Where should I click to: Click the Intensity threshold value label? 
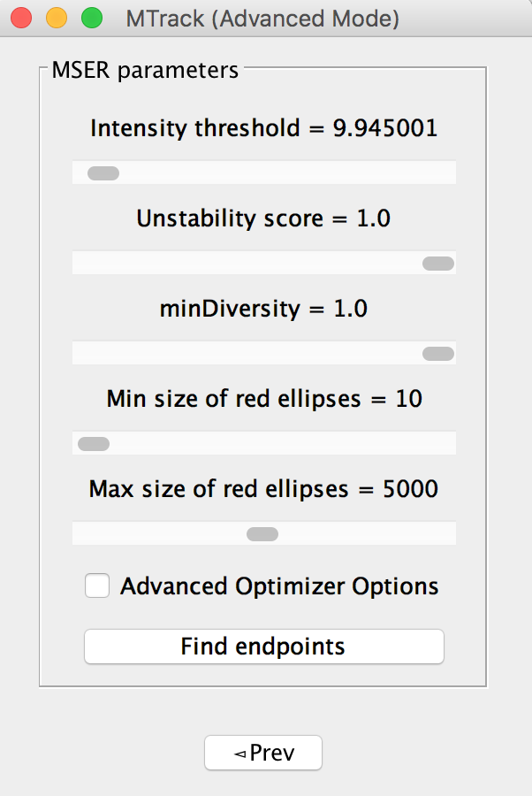click(x=263, y=128)
